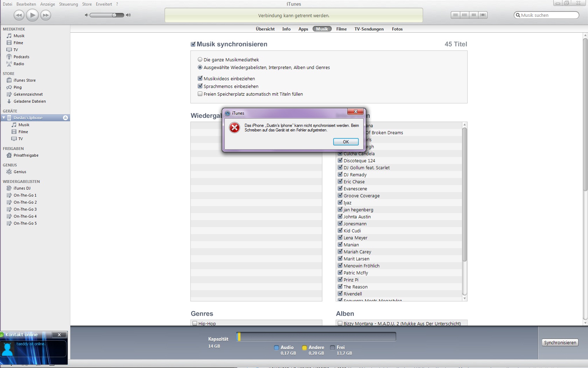This screenshot has height=368, width=588.
Task: Open Geladene Dateien in sidebar
Action: (x=29, y=101)
